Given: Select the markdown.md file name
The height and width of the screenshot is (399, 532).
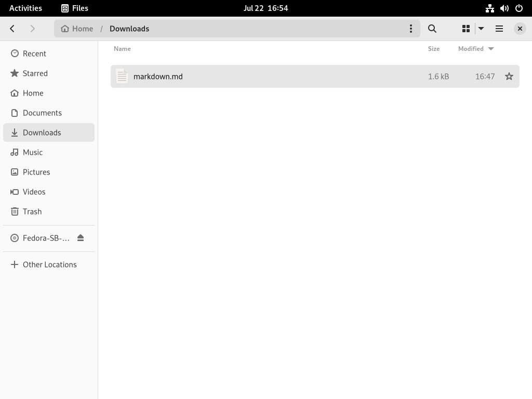Looking at the screenshot, I should [x=158, y=76].
